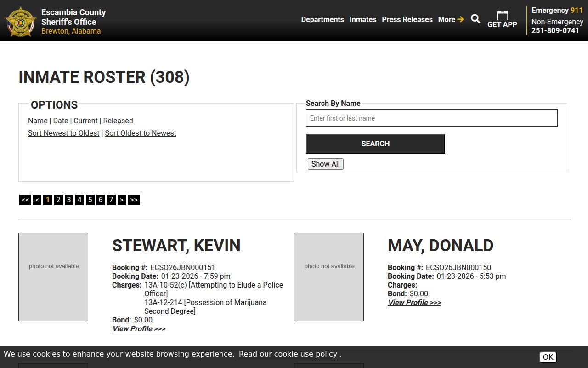Go to page 4 of roster
This screenshot has width=588, height=368.
pyautogui.click(x=79, y=200)
